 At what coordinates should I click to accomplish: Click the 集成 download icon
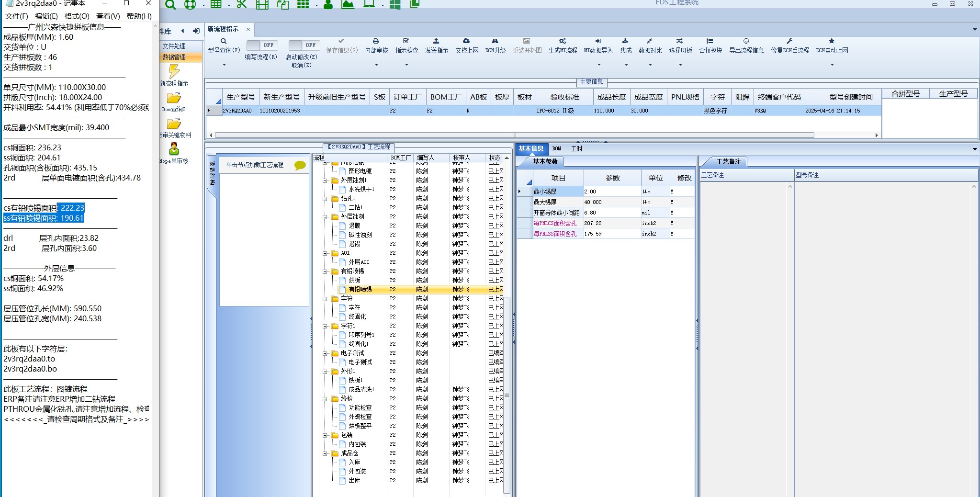(x=625, y=41)
